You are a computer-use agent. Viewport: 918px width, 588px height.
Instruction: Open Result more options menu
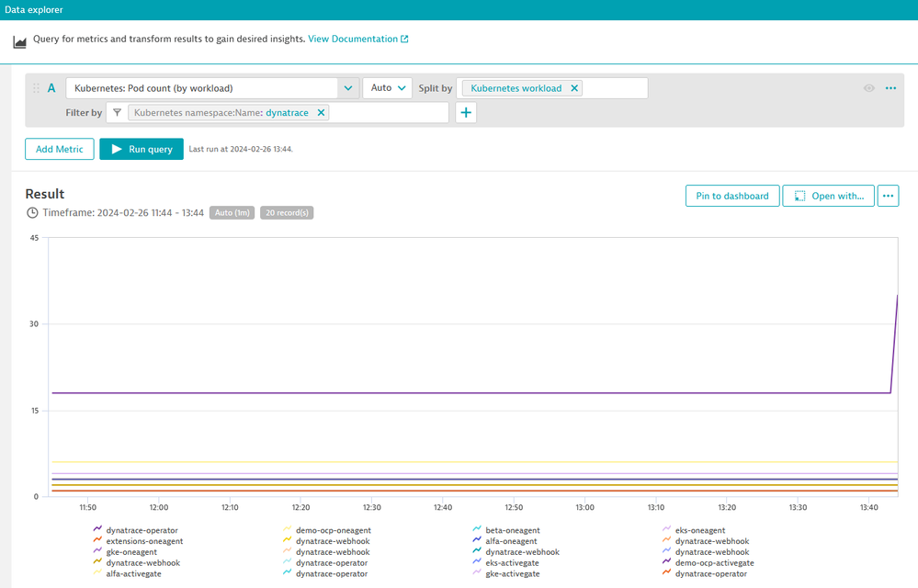(x=888, y=196)
